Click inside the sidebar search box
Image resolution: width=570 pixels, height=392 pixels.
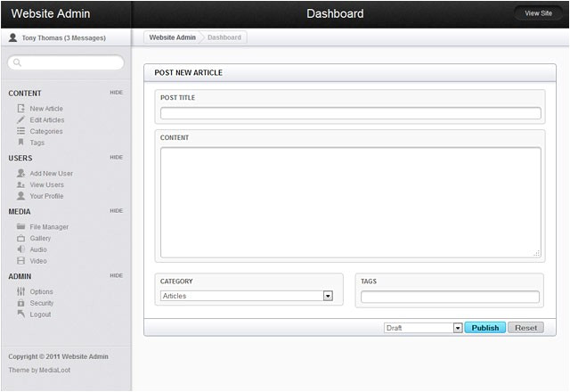tap(66, 63)
